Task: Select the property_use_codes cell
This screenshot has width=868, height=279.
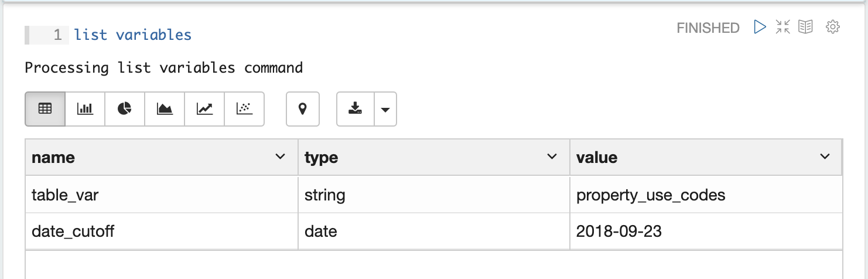Action: point(706,195)
